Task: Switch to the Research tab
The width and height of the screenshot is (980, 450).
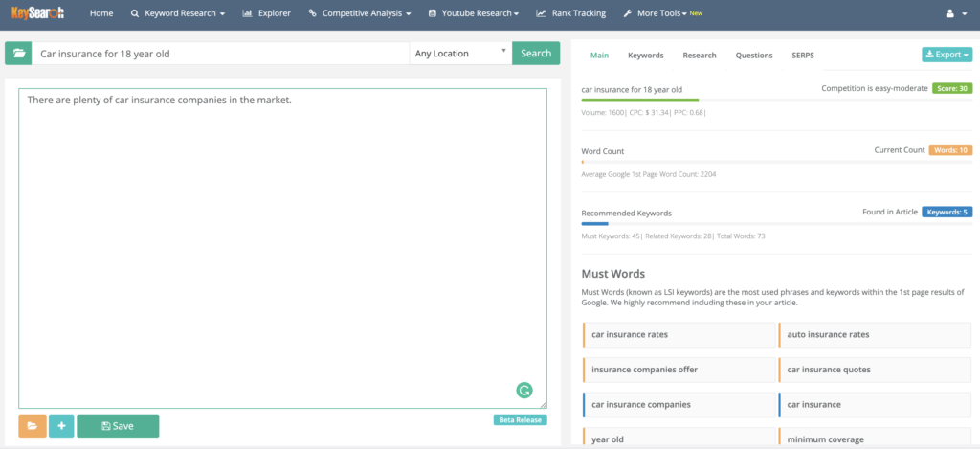Action: 700,55
